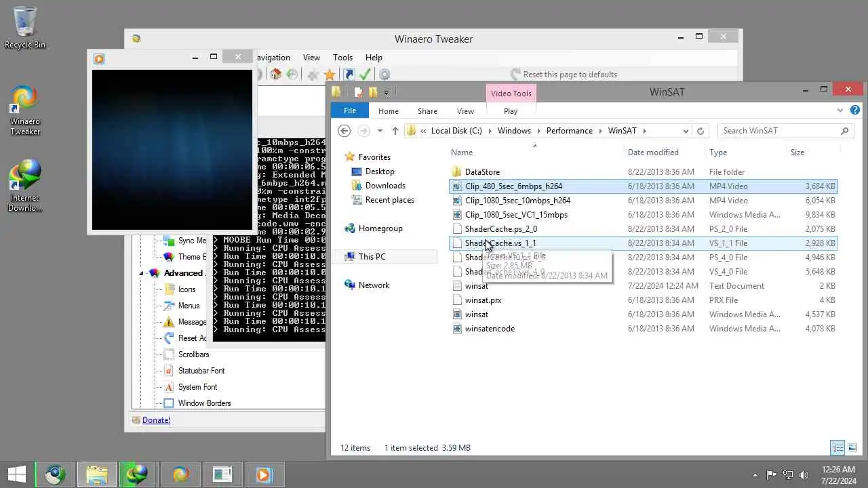Select winsat.prx file
Viewport: 868px width, 488px height.
click(484, 300)
